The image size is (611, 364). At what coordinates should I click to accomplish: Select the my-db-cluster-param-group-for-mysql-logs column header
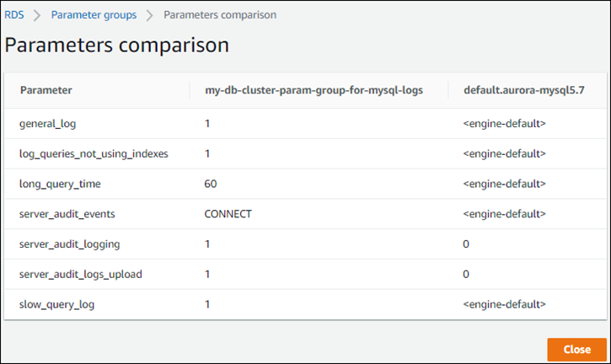(325, 89)
